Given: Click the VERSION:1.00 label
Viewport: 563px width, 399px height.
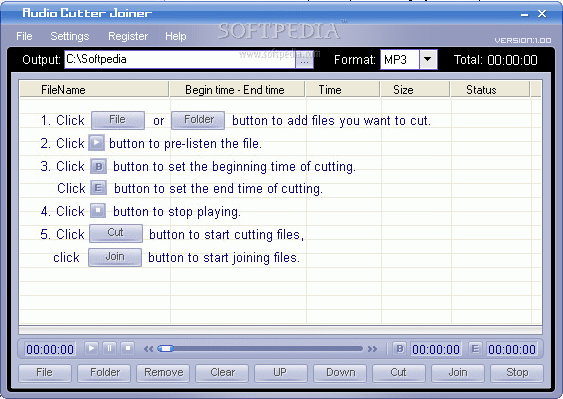Looking at the screenshot, I should click(x=522, y=40).
